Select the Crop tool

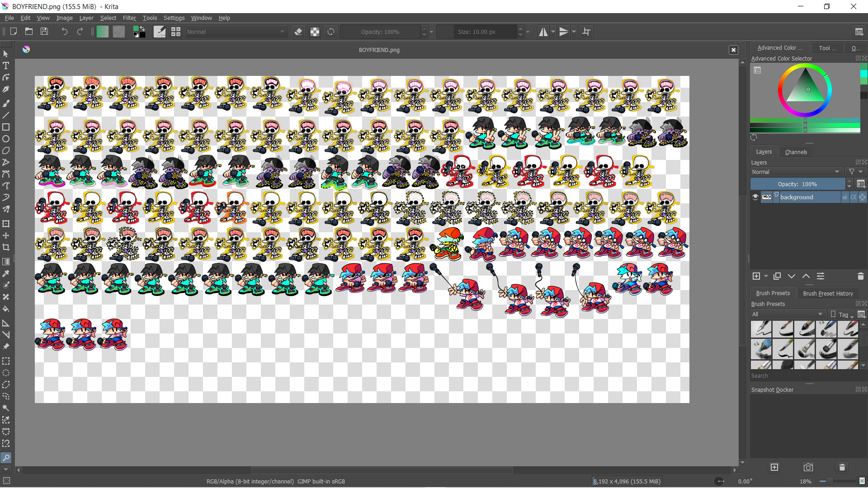pyautogui.click(x=6, y=247)
